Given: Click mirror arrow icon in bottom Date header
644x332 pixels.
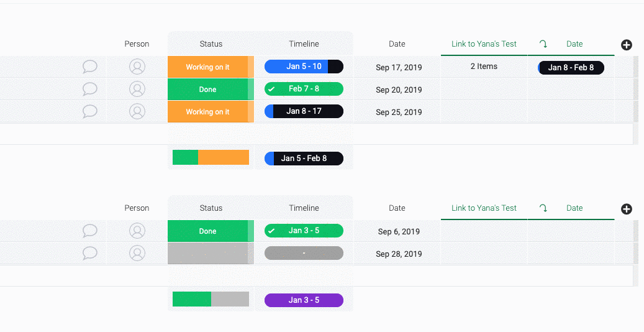Looking at the screenshot, I should tap(543, 208).
